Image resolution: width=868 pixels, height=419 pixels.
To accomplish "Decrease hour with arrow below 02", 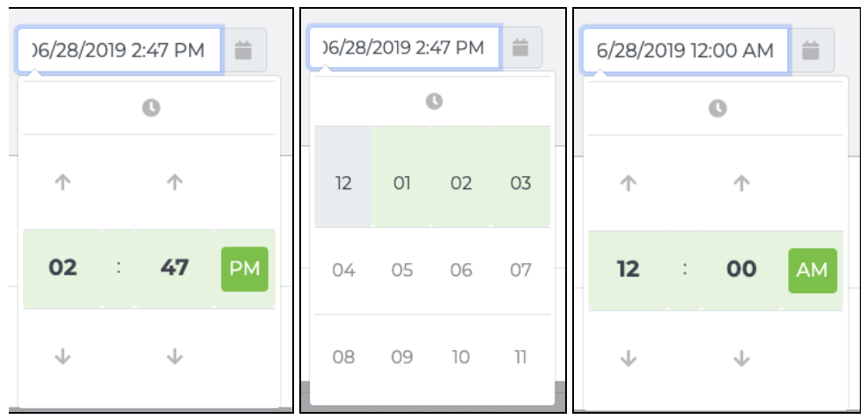I will (x=63, y=357).
